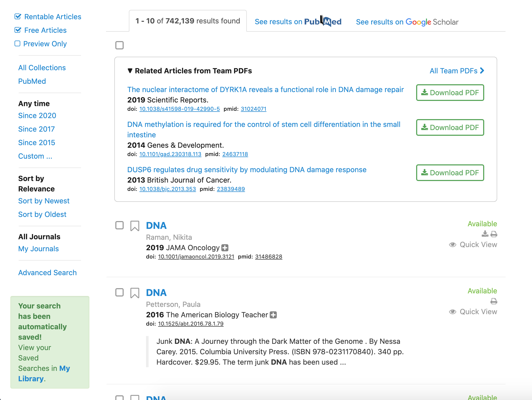Bookmark the JAMA Oncology DNA article

[x=135, y=226]
